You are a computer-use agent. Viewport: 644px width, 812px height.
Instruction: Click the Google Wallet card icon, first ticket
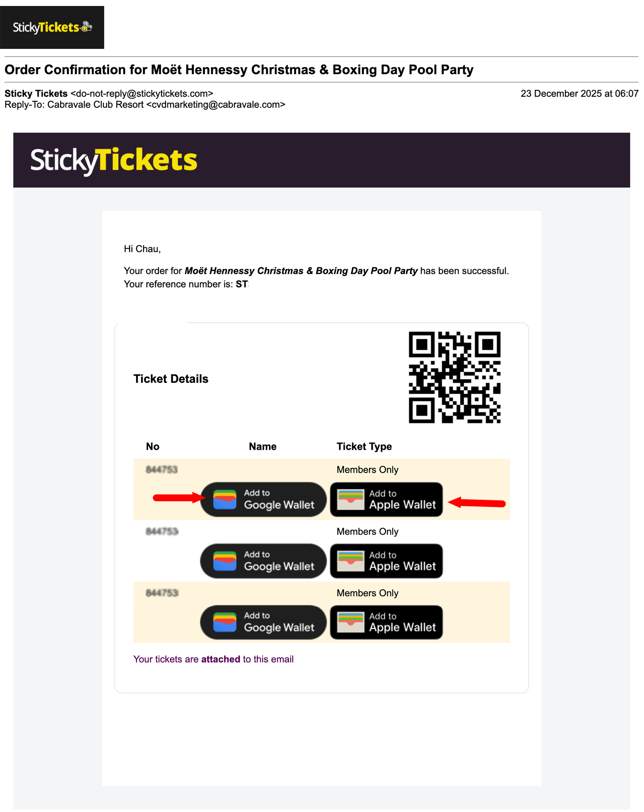pyautogui.click(x=225, y=500)
